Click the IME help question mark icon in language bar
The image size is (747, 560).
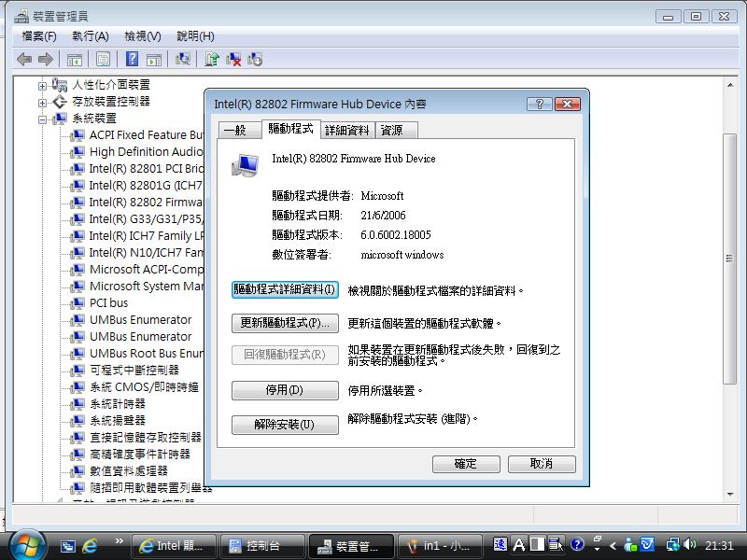point(577,544)
